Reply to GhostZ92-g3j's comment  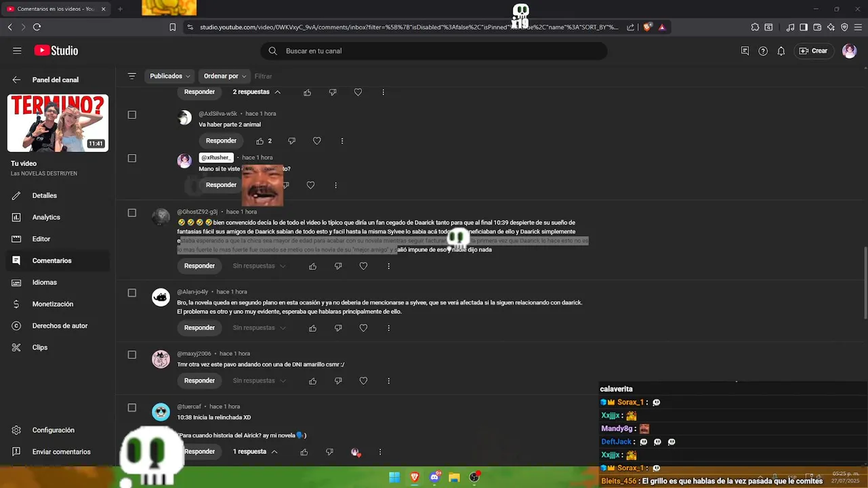pos(199,266)
